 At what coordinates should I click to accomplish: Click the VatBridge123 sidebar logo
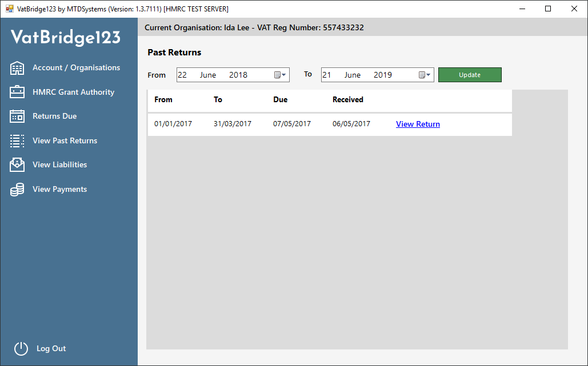(66, 38)
